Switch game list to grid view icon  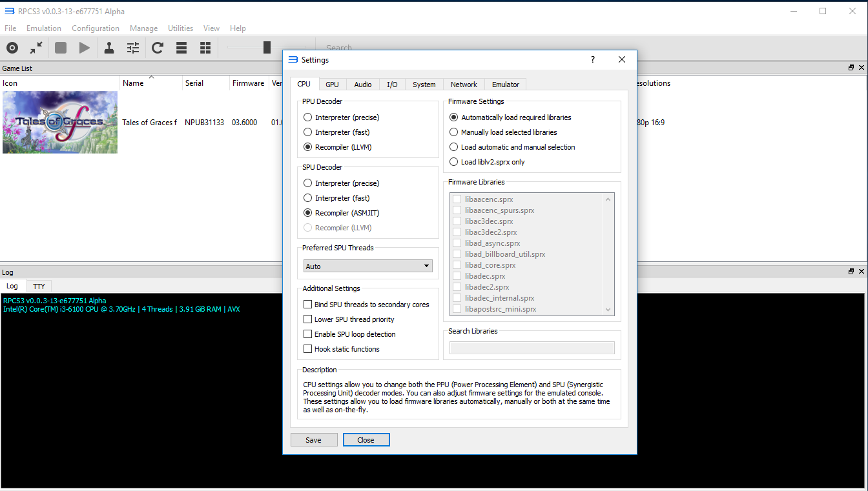point(205,48)
